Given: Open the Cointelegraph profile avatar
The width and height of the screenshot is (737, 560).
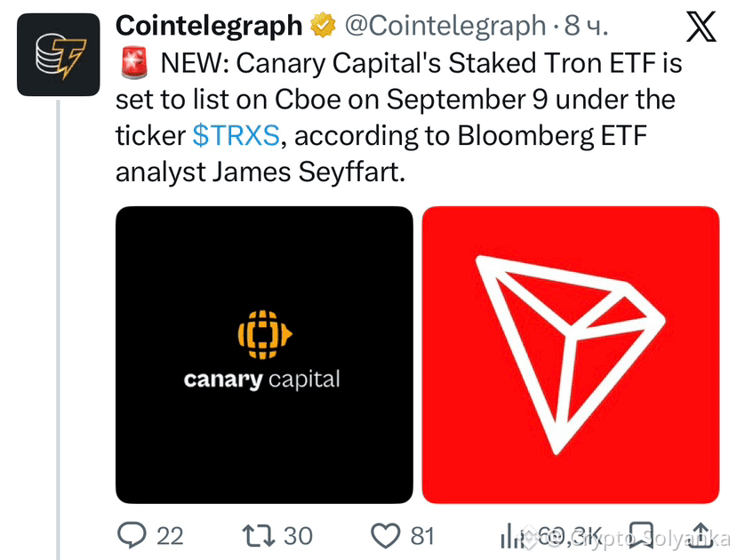Looking at the screenshot, I should point(59,54).
